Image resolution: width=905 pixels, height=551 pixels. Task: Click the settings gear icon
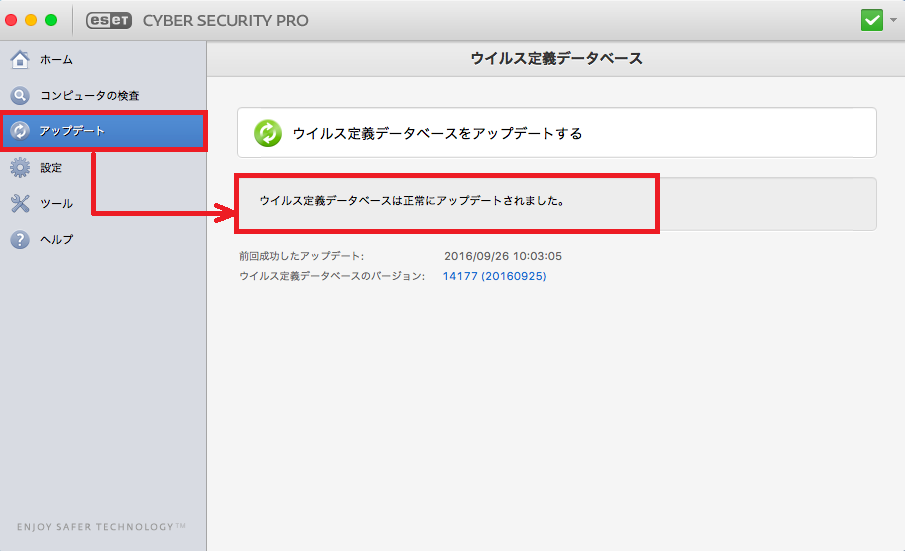pos(20,167)
